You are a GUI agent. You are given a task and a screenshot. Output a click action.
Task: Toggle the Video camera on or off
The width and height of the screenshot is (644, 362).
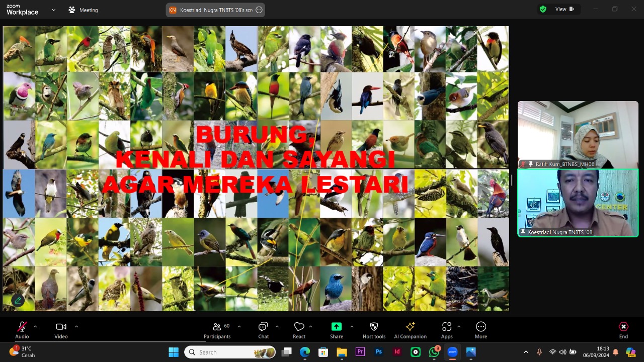click(61, 330)
